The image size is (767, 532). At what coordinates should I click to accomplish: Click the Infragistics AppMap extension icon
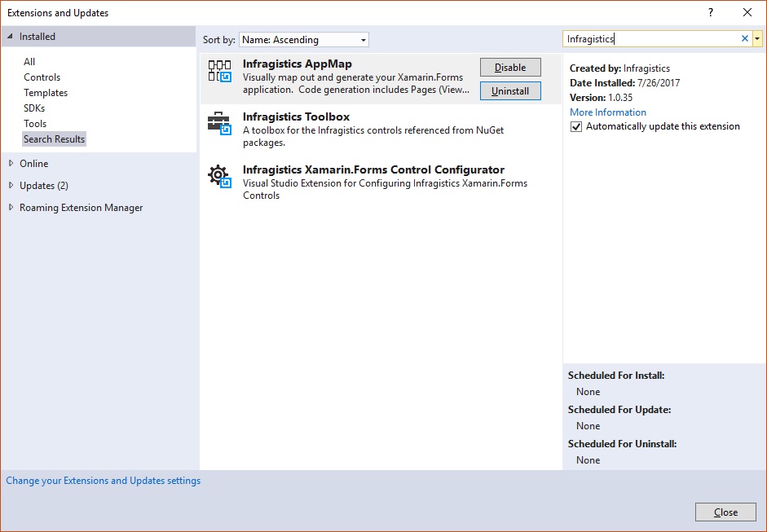point(220,72)
